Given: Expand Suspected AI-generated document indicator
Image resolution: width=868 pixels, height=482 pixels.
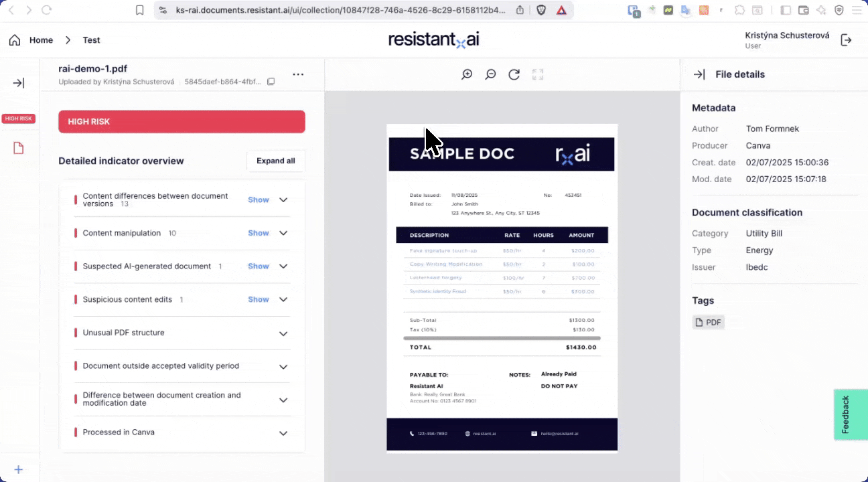Looking at the screenshot, I should click(x=283, y=266).
